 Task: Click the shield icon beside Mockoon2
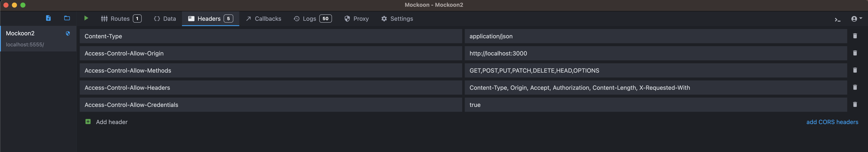point(68,33)
